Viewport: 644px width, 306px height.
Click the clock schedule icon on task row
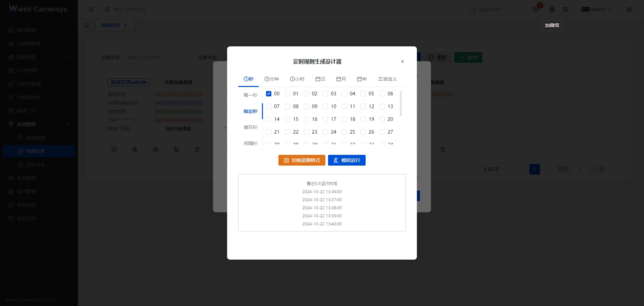114,149
